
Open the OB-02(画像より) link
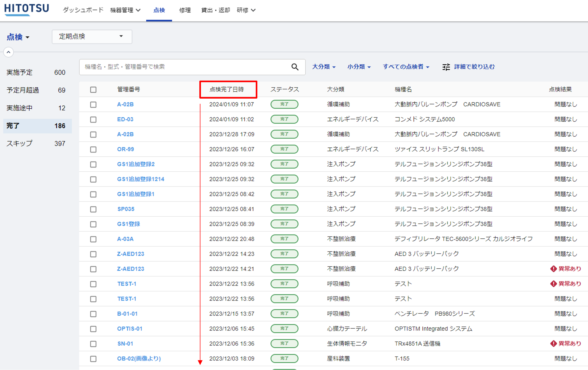(139, 359)
